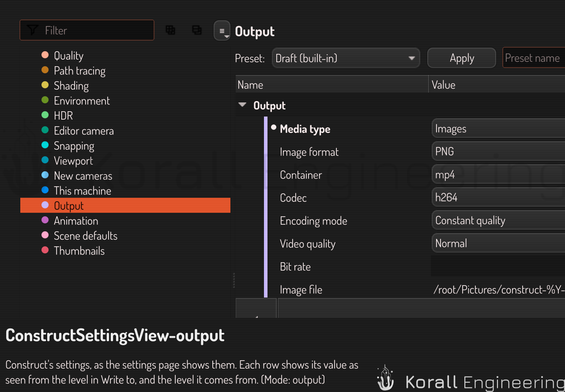
Task: Click the expand all icon beside filter
Action: pyautogui.click(x=170, y=30)
